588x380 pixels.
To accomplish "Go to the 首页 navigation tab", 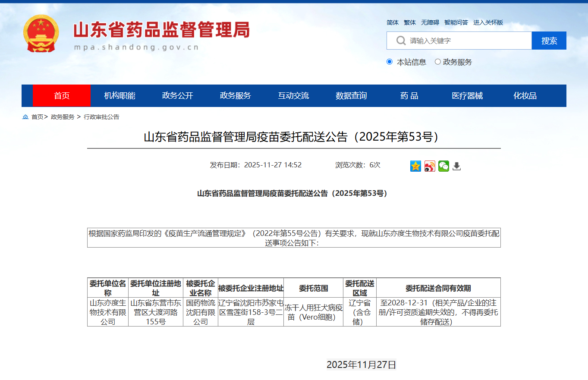I will pyautogui.click(x=61, y=96).
